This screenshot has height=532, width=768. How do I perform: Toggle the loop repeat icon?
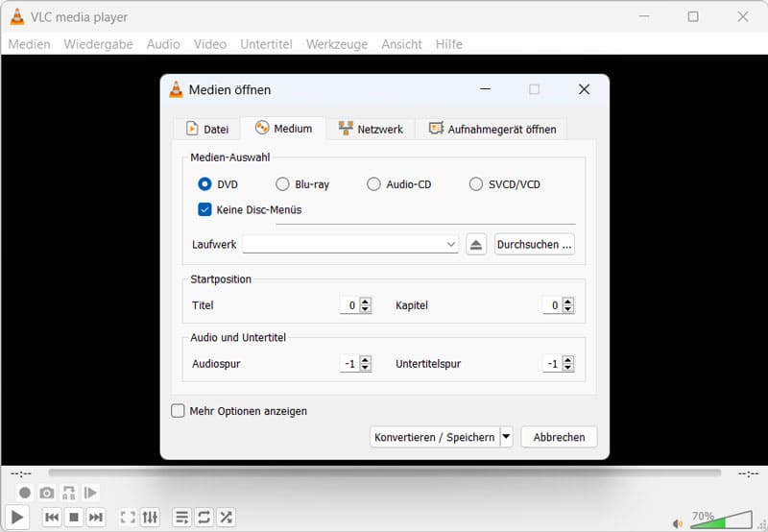pyautogui.click(x=204, y=517)
